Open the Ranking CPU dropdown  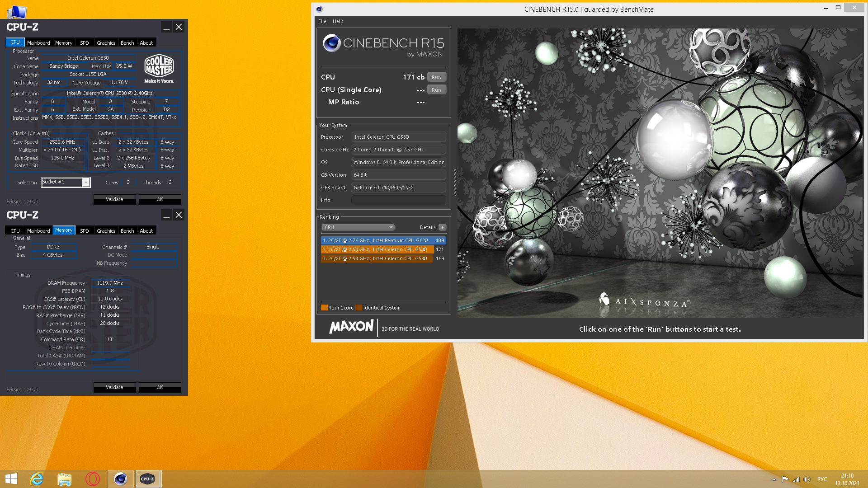tap(358, 227)
